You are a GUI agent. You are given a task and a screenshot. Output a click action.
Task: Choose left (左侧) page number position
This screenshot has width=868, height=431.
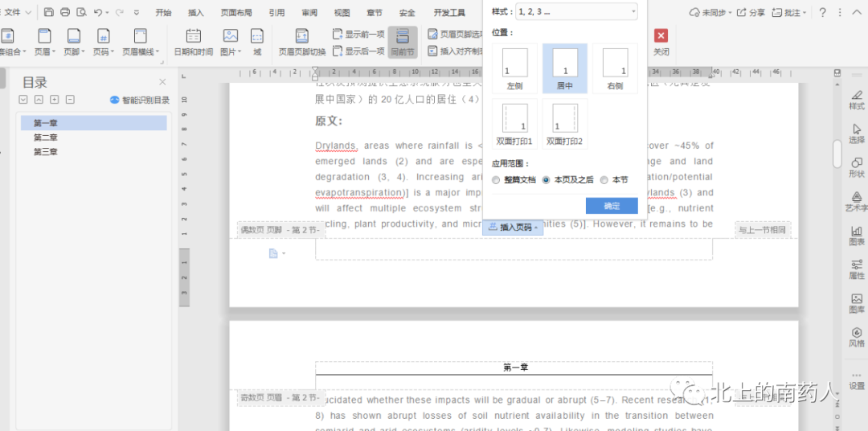(514, 68)
